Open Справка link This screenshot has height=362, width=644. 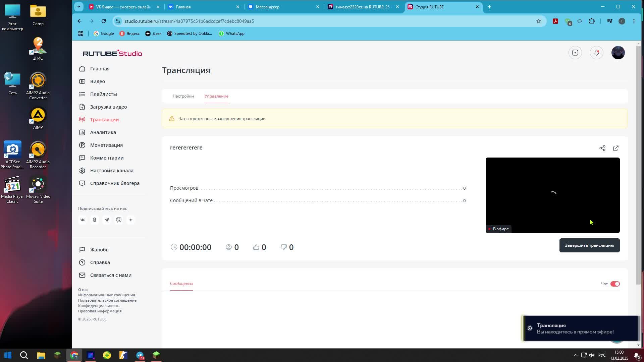click(x=100, y=262)
